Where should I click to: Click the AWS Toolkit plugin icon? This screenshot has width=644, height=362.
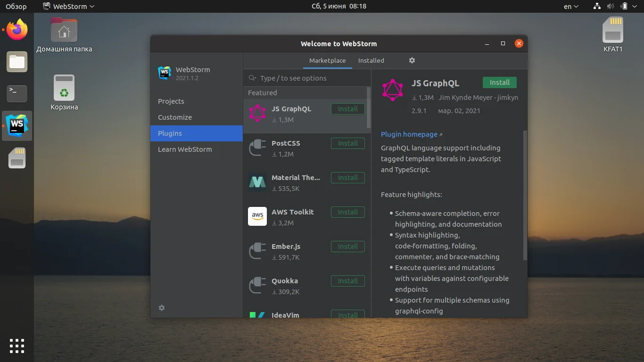[x=257, y=216]
